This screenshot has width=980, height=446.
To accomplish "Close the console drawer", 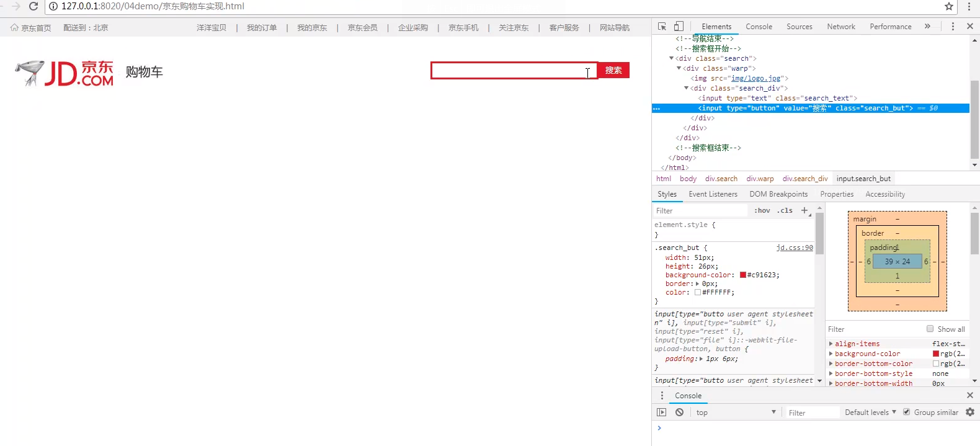I will pos(970,395).
